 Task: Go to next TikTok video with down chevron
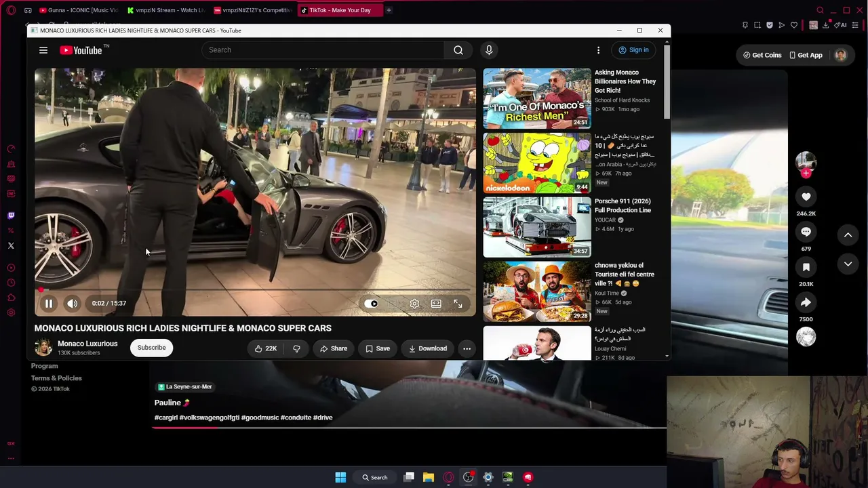tap(848, 264)
